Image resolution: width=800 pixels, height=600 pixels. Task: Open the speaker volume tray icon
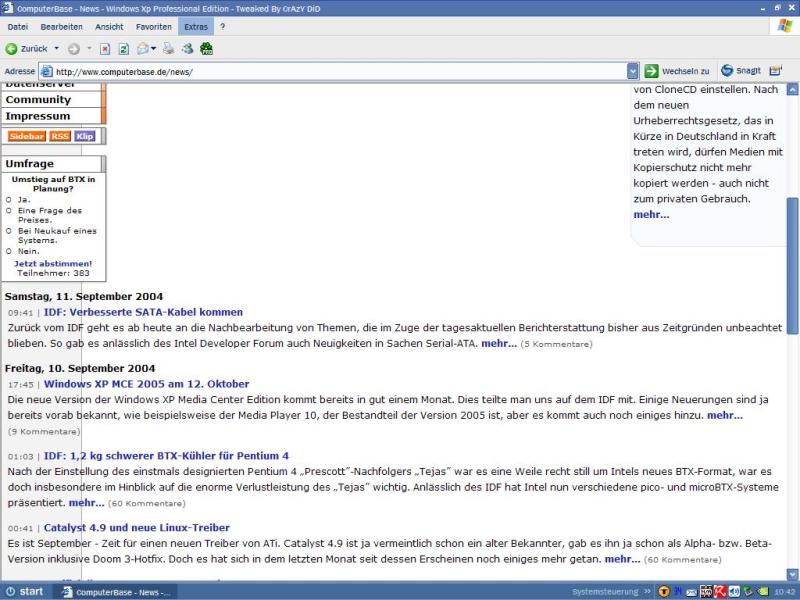click(734, 592)
